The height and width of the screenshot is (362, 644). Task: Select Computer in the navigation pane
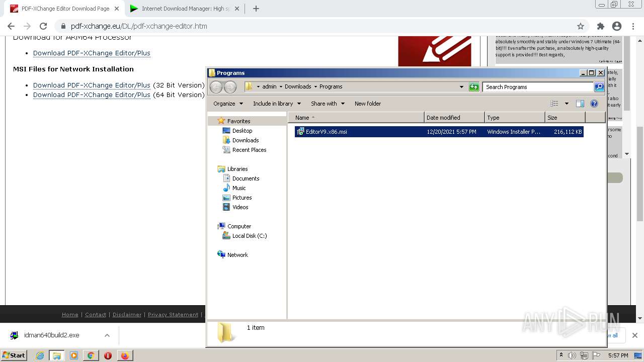239,226
